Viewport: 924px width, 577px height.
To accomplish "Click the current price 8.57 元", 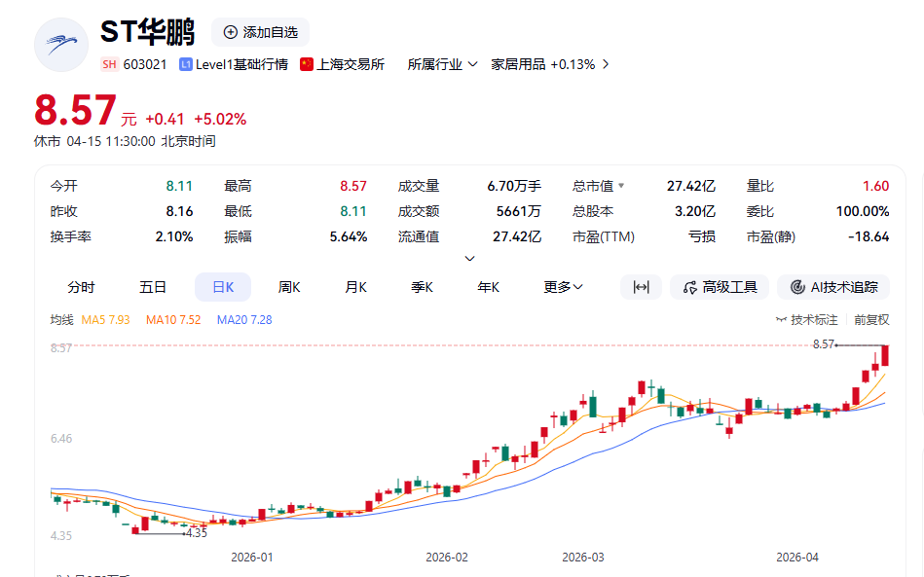I will (x=85, y=111).
